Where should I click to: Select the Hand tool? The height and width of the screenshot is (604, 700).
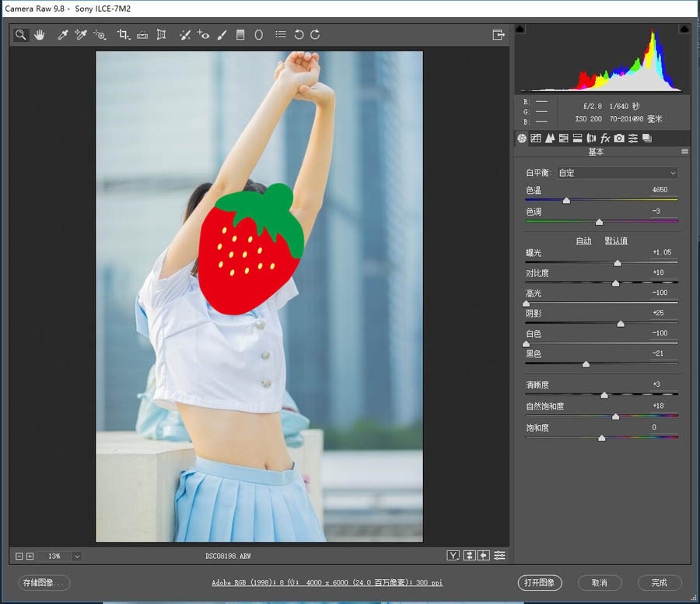[39, 35]
